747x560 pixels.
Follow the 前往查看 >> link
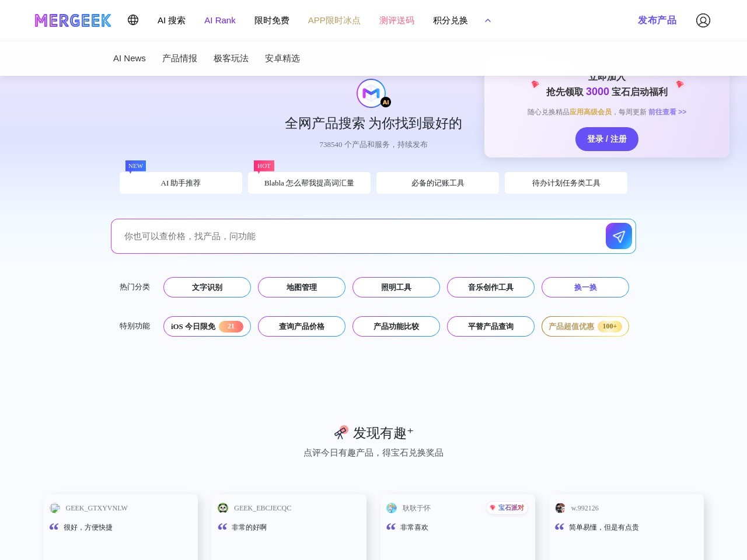(x=667, y=112)
